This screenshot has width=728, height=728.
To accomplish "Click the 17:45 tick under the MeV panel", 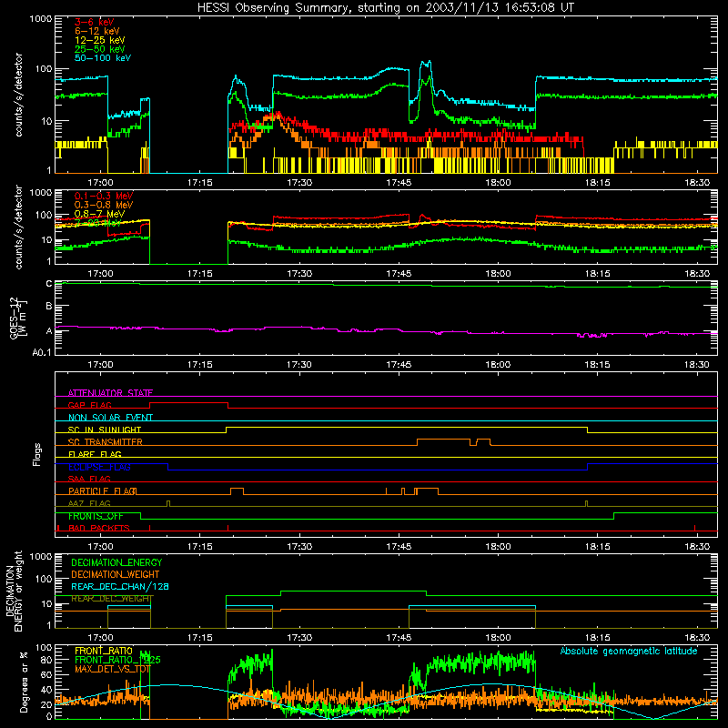I will click(x=399, y=274).
